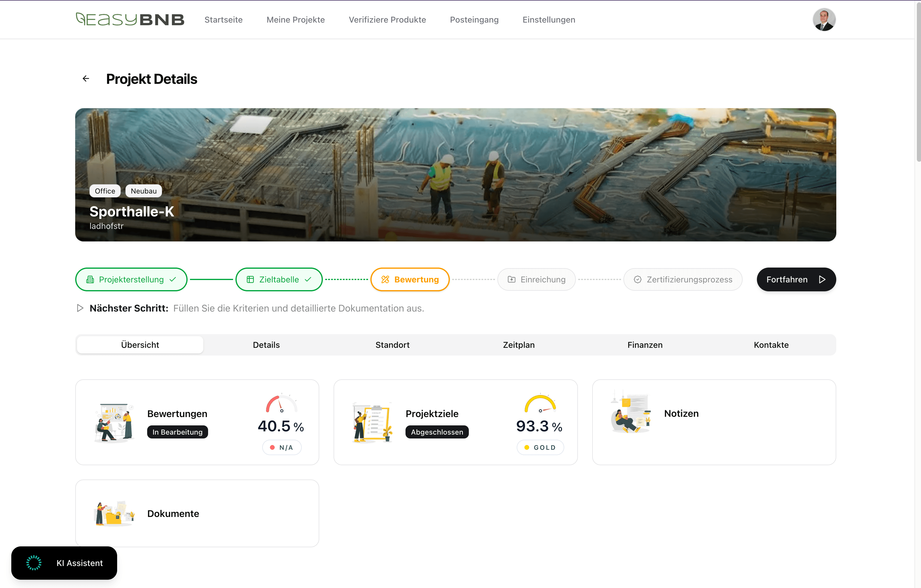Switch to the Standort tab
The height and width of the screenshot is (588, 921).
pos(392,345)
